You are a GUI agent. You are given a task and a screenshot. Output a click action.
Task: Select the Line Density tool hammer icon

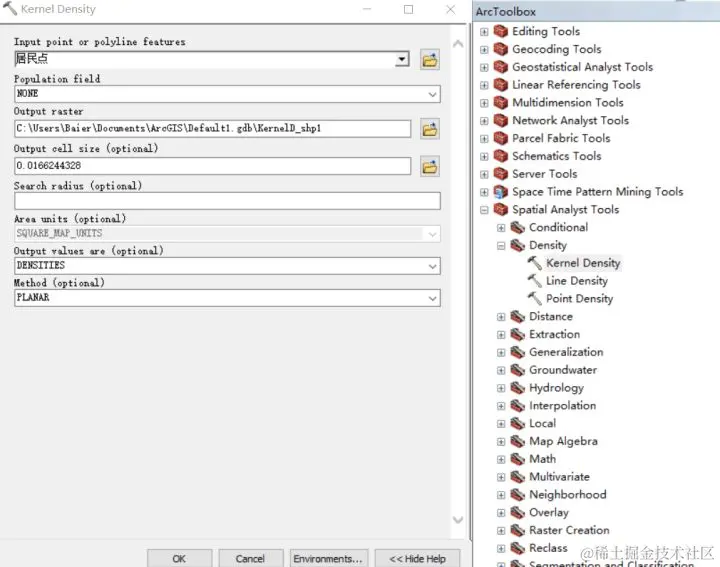click(534, 281)
